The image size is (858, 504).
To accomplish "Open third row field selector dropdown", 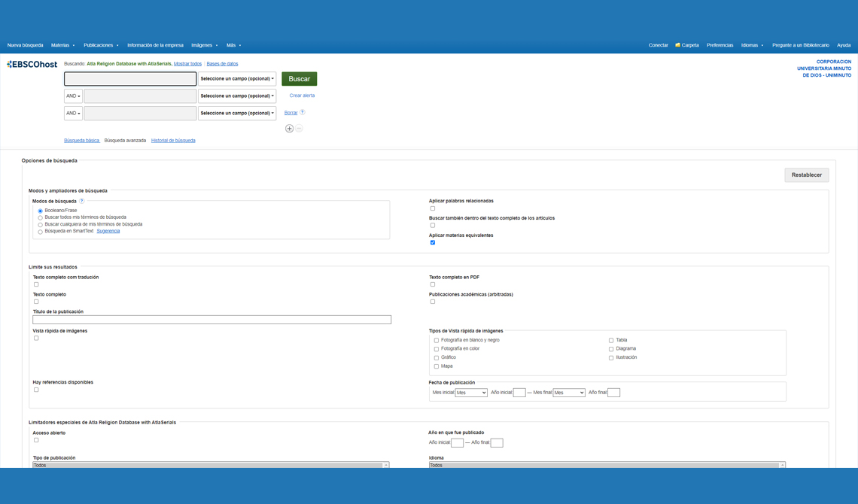I will click(237, 113).
